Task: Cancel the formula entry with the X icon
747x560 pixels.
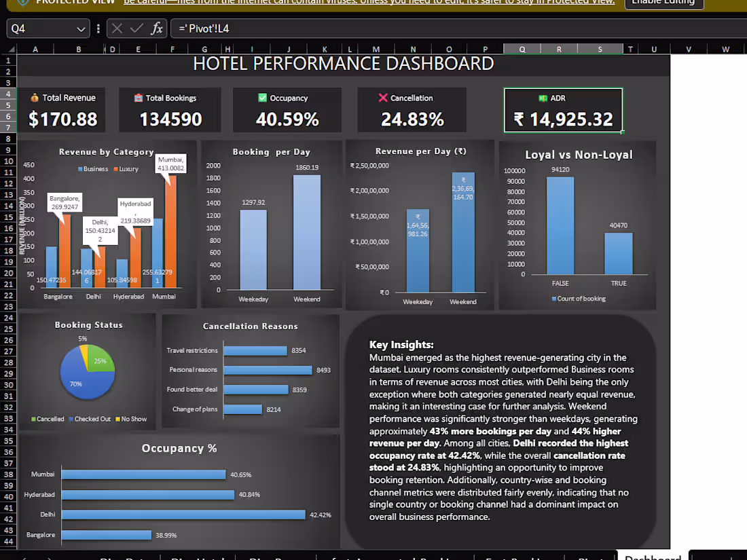Action: point(117,29)
